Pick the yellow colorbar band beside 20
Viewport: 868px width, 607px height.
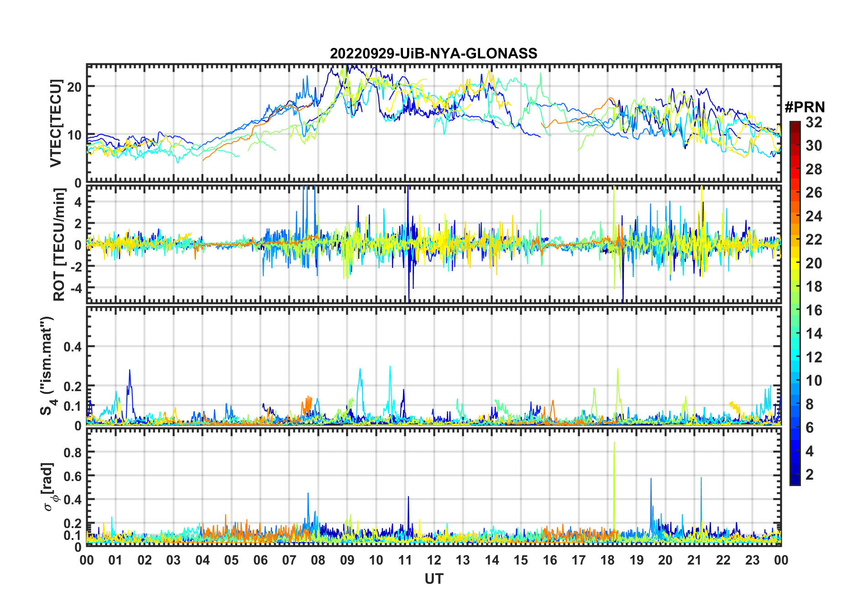(x=795, y=263)
